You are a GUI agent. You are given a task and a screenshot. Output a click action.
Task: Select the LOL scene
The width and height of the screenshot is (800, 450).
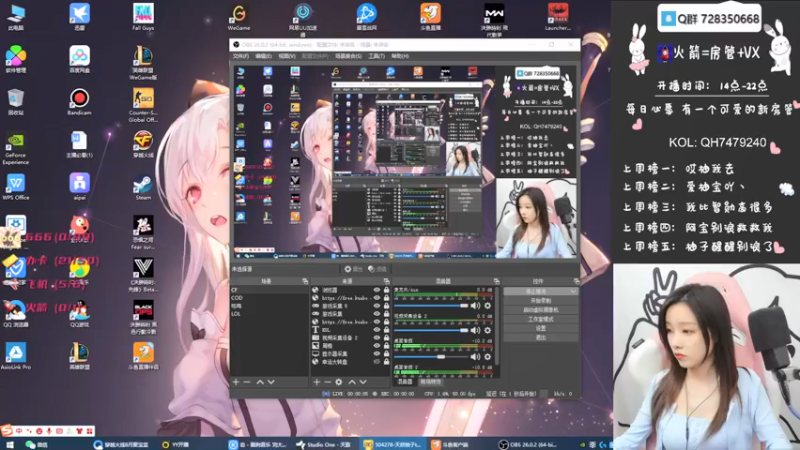click(269, 314)
